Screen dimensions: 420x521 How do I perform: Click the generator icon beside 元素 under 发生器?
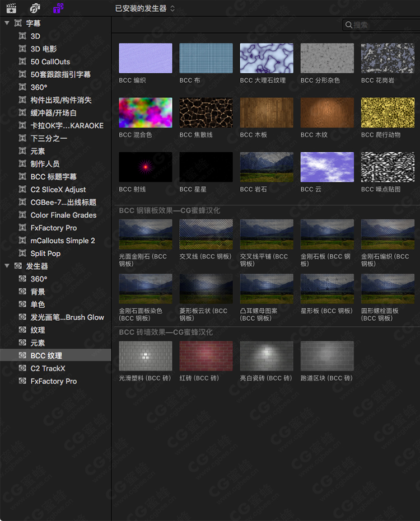(x=22, y=342)
